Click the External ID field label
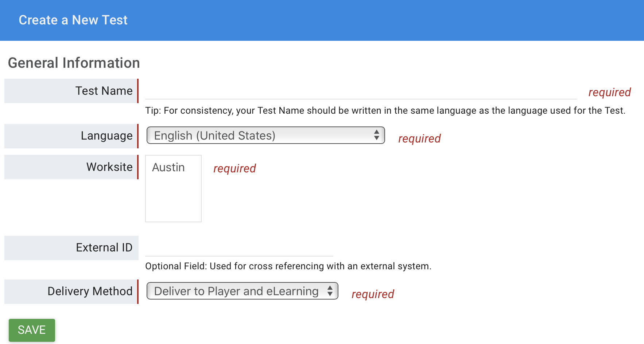The image size is (644, 344). 104,247
